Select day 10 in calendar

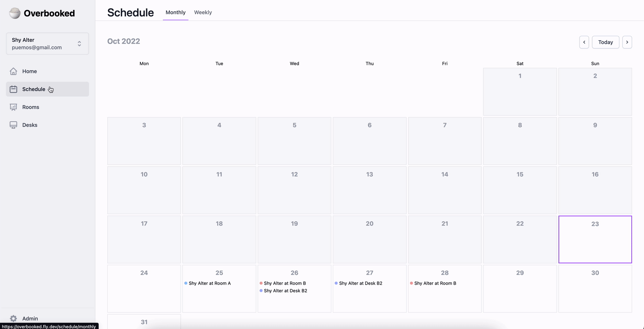[x=144, y=190]
